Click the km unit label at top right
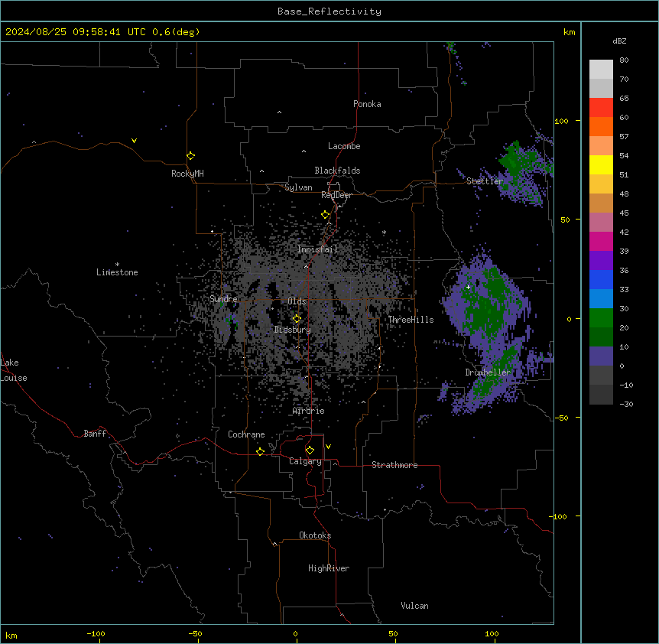659x644 pixels. (x=569, y=32)
